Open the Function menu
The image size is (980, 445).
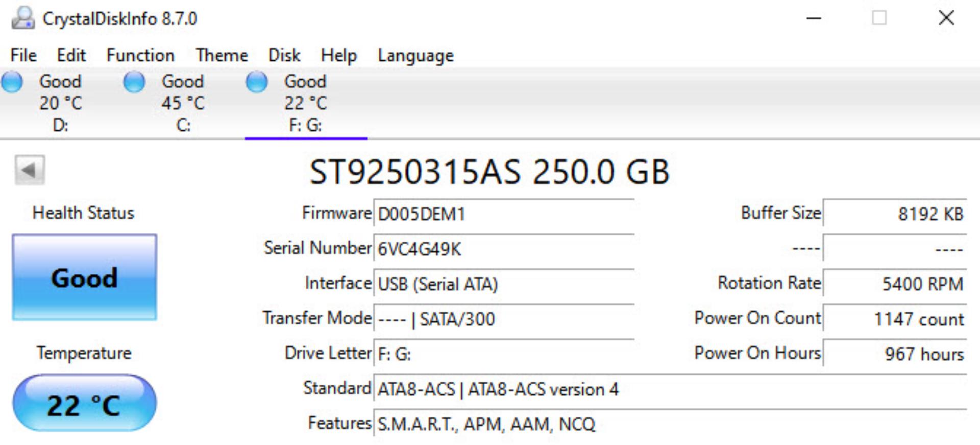coord(140,55)
